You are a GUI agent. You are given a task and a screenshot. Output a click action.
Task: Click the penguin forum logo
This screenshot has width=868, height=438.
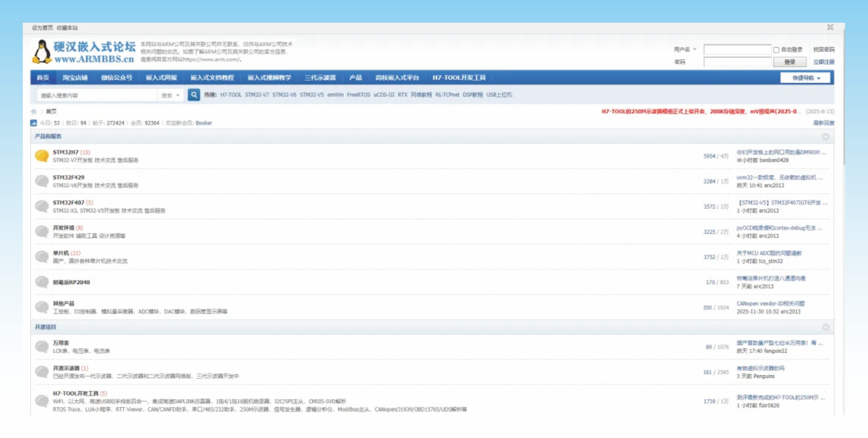(42, 52)
